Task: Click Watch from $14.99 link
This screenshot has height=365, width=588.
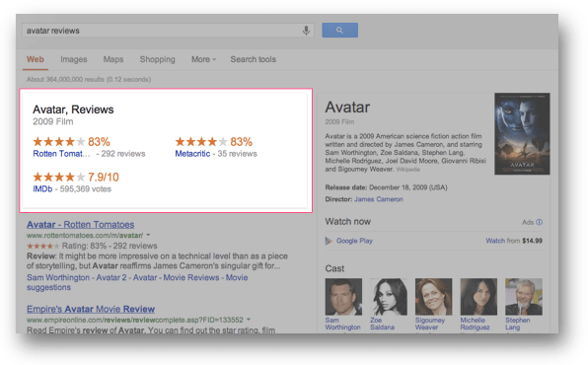Action: (514, 241)
